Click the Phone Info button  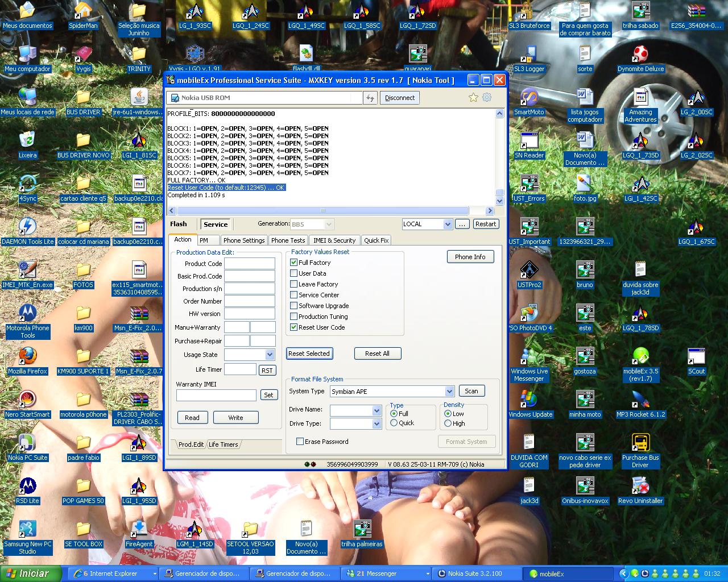point(470,257)
